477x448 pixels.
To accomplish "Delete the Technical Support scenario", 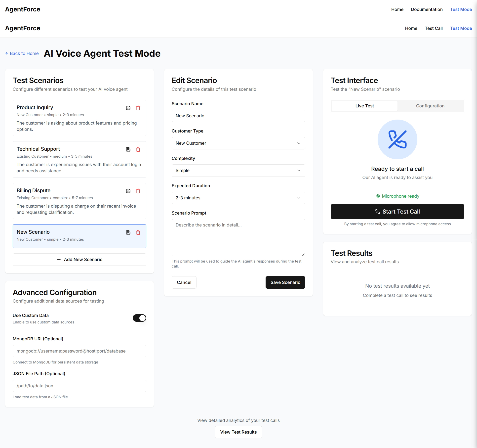I will click(138, 149).
